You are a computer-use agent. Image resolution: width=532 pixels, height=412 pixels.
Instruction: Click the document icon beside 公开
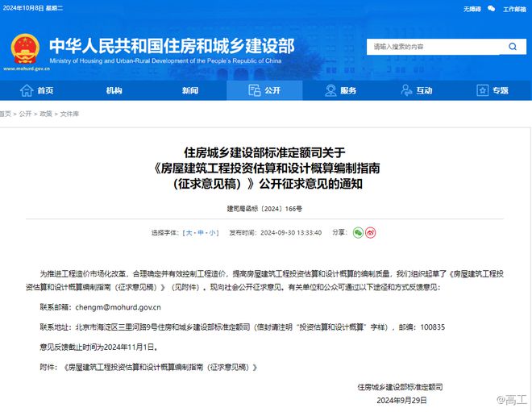(x=255, y=90)
